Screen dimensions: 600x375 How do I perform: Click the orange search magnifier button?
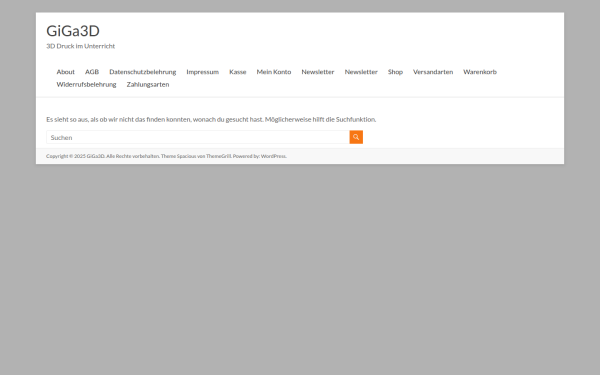(356, 137)
